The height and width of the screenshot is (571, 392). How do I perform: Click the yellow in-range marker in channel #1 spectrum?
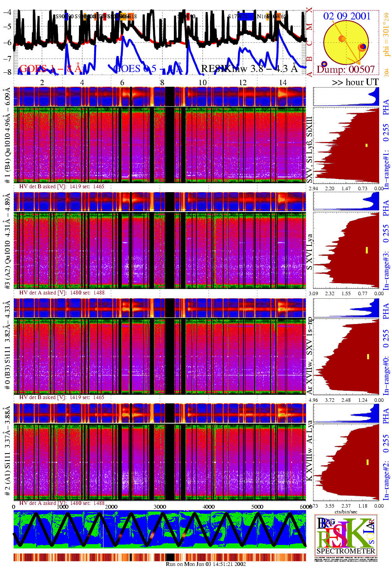tap(366, 145)
